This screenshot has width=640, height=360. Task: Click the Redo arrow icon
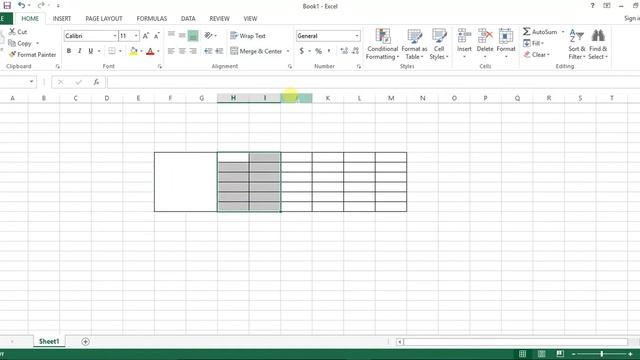[41, 5]
